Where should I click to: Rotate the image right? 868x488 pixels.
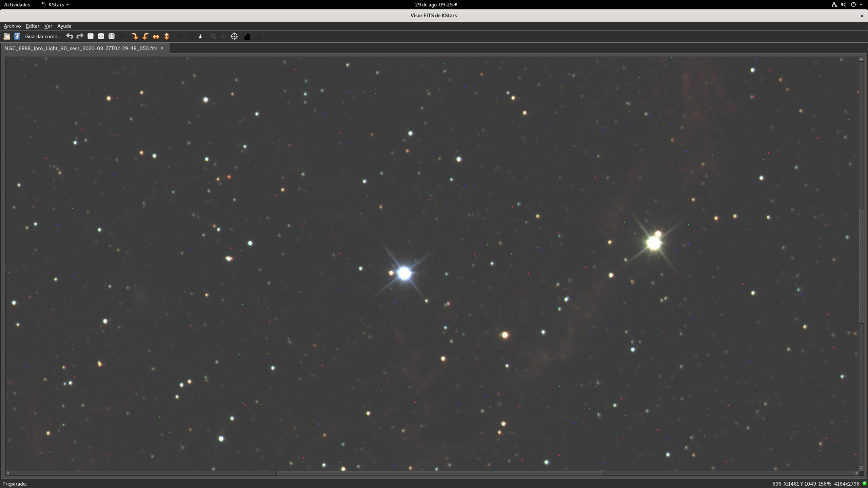tap(135, 36)
